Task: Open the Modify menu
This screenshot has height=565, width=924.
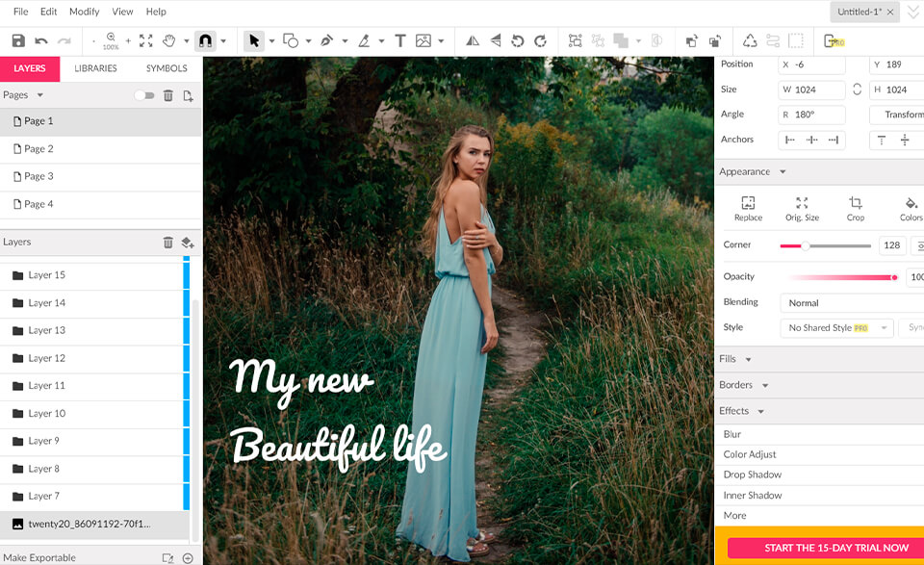Action: click(x=85, y=12)
